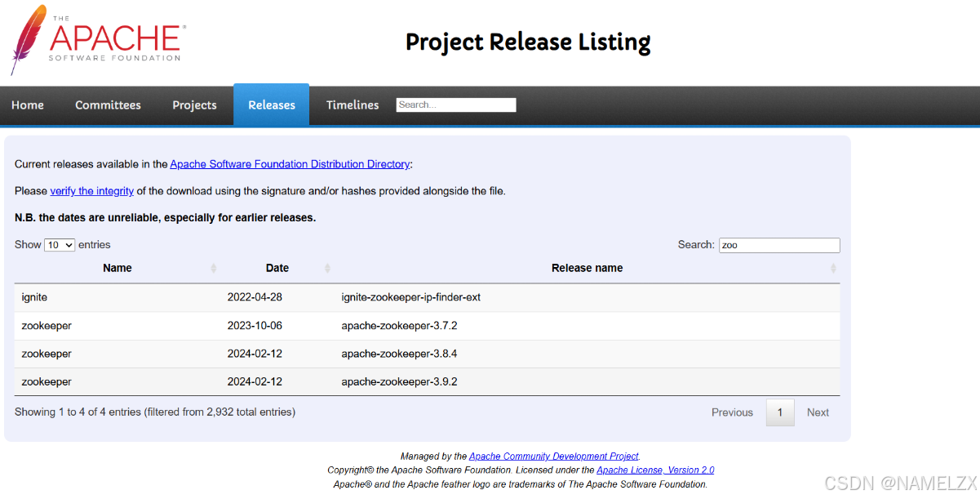Viewport: 980px width, 499px height.
Task: Select the Releases tab
Action: point(272,105)
